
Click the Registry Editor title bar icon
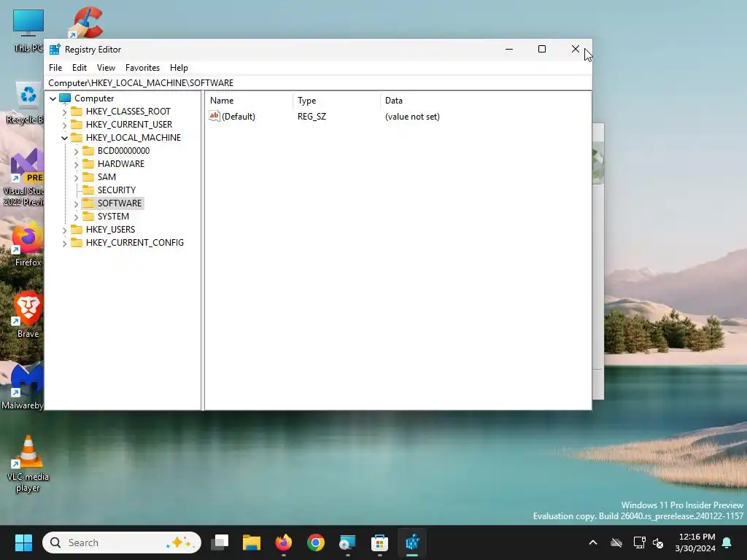coord(55,50)
